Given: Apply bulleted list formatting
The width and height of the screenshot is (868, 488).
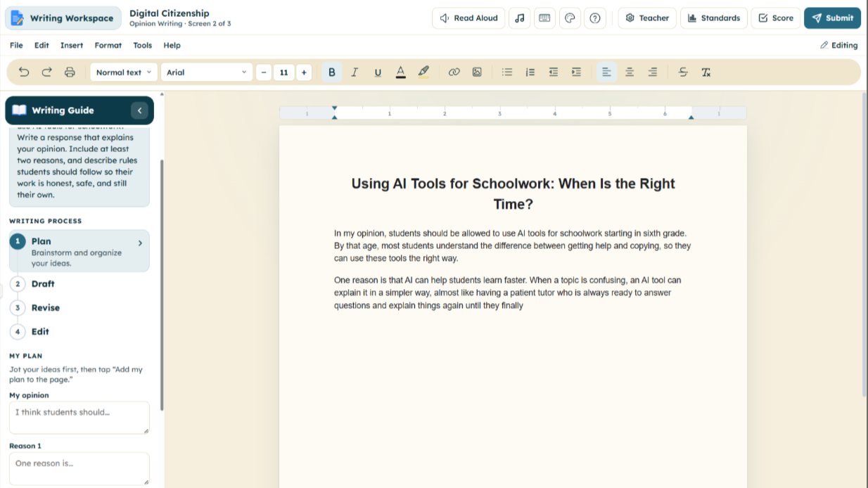Looking at the screenshot, I should pos(507,72).
